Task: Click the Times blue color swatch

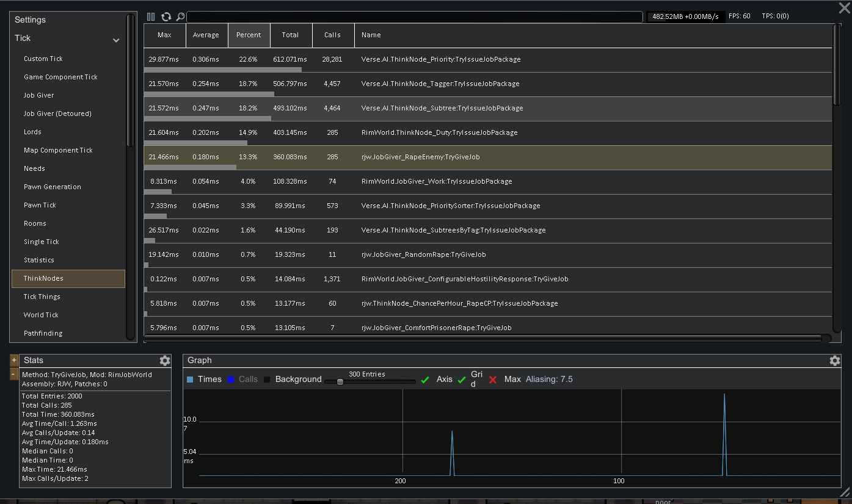Action: (190, 380)
